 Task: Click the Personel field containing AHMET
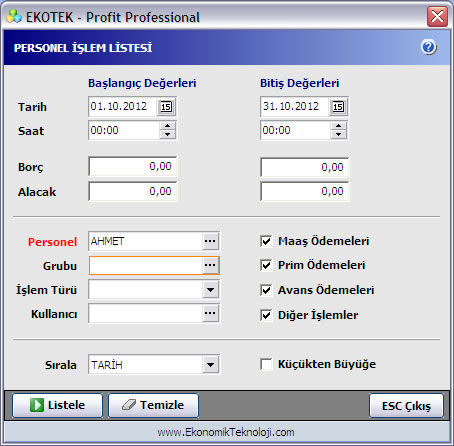point(145,241)
